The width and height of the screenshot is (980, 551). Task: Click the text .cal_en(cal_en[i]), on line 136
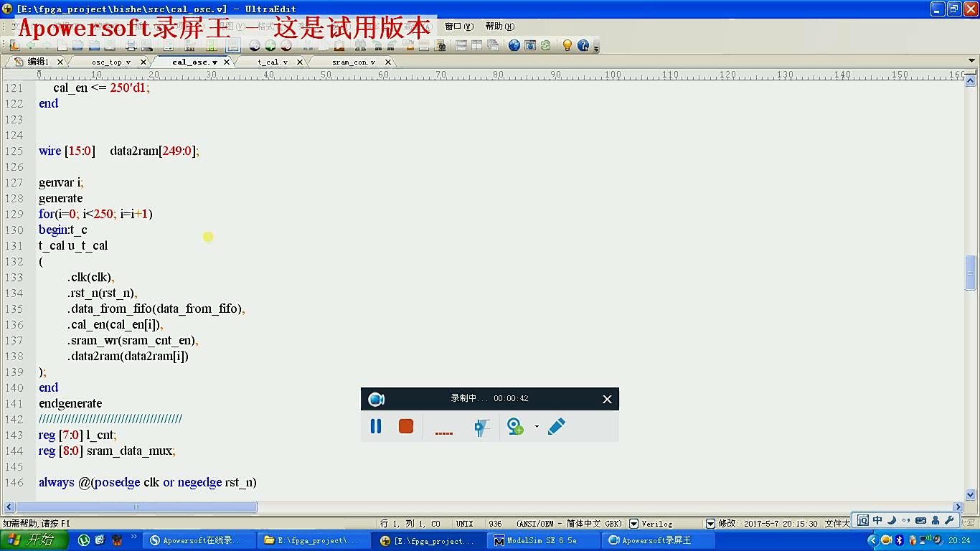[116, 324]
